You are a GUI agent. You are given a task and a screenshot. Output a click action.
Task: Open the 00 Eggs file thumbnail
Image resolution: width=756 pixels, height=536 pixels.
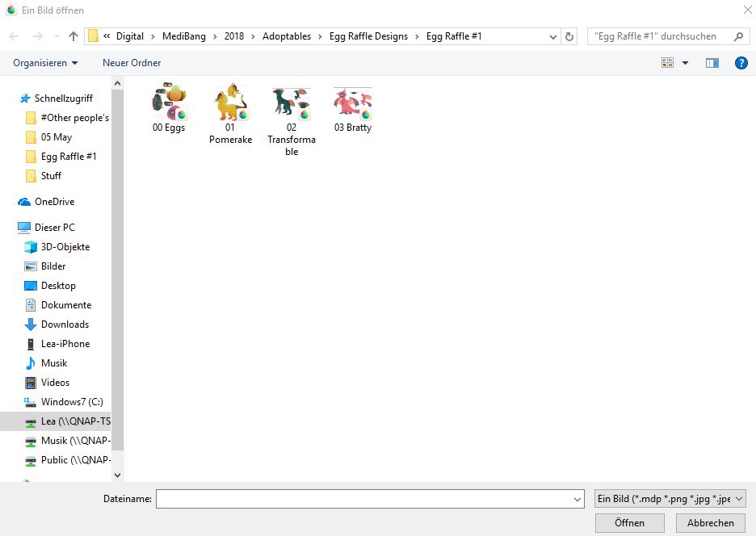point(169,103)
